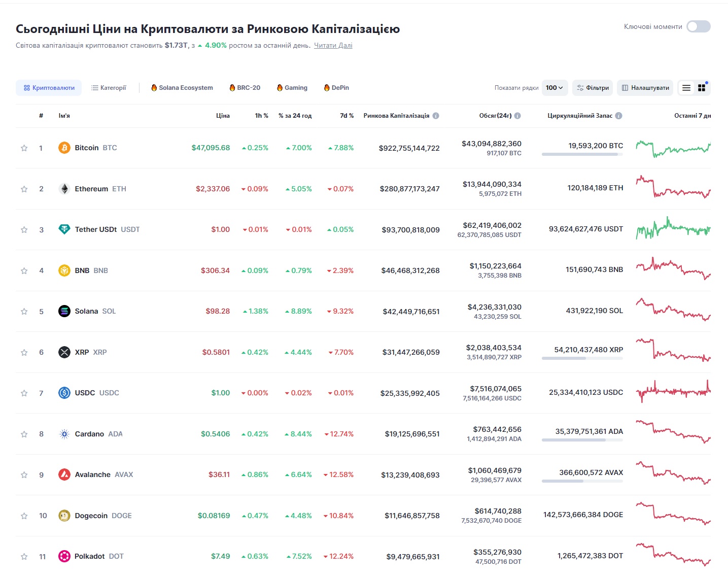Switch to grid view layout icon

point(702,88)
